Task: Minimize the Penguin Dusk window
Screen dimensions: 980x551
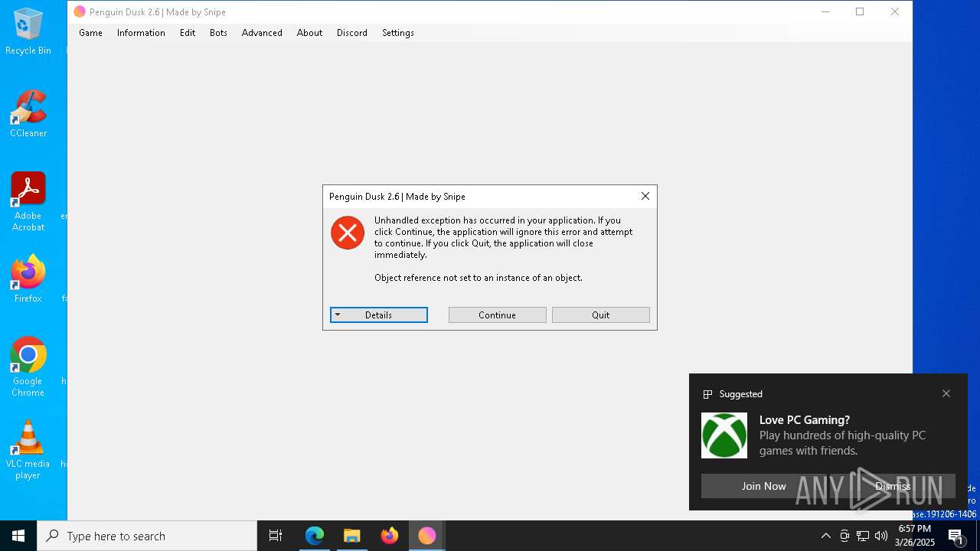Action: [x=825, y=11]
